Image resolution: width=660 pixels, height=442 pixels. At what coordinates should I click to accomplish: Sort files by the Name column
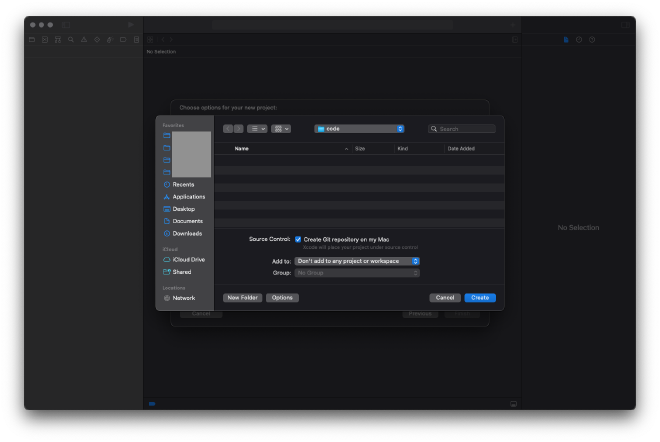pos(242,149)
